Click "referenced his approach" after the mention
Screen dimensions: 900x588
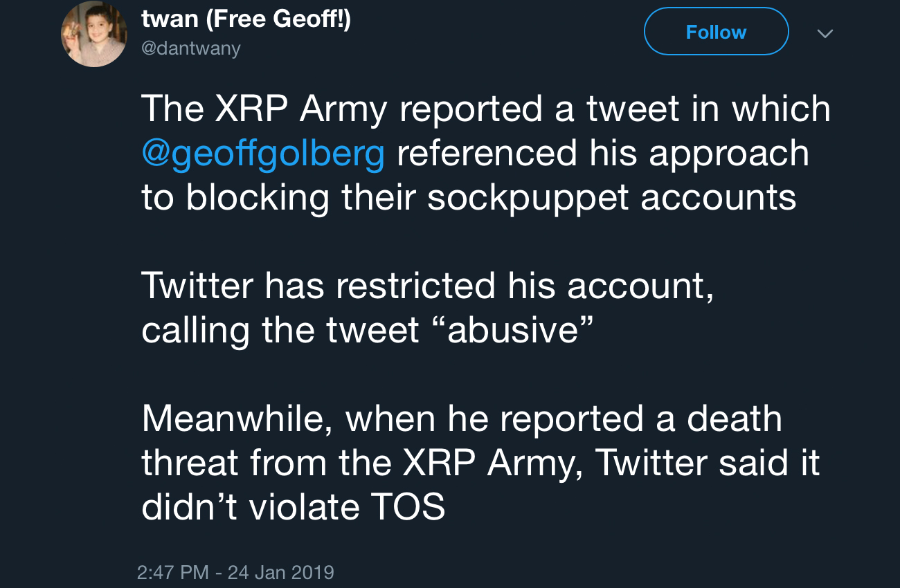pos(602,153)
